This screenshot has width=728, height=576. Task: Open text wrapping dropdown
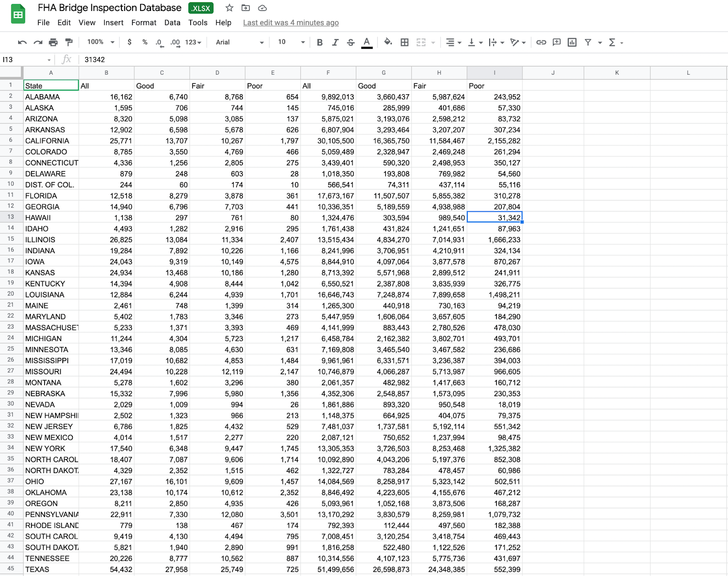(x=496, y=42)
